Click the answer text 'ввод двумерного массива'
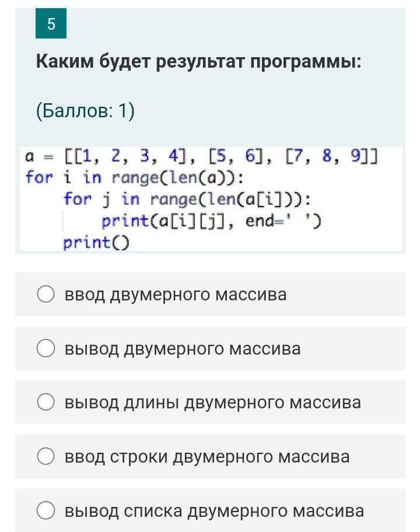Viewport: 420px width, 532px height. click(176, 295)
